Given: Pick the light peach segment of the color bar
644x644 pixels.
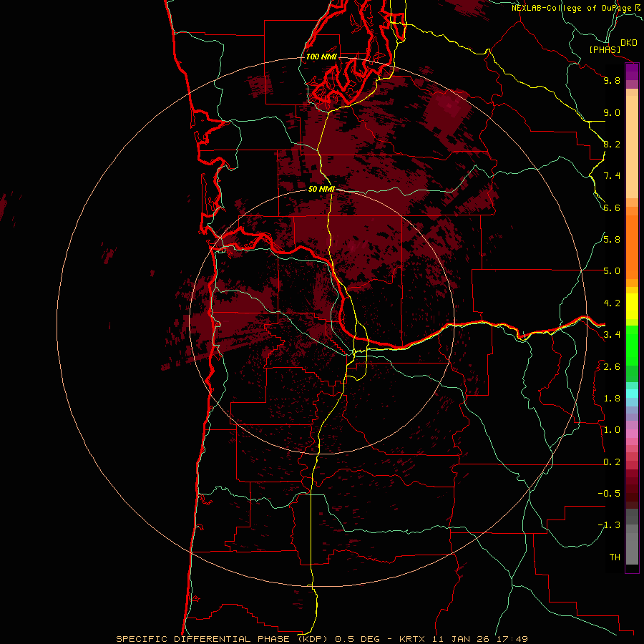Looking at the screenshot, I should point(632,147).
